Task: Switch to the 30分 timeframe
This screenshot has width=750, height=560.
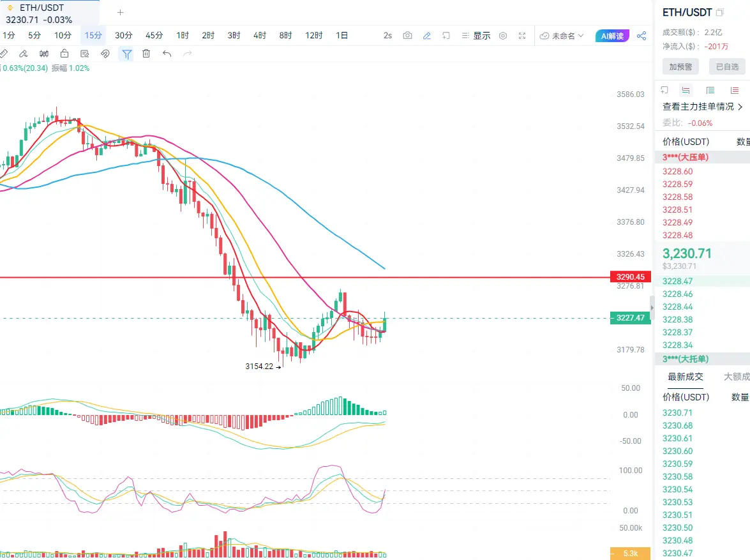Action: click(123, 35)
